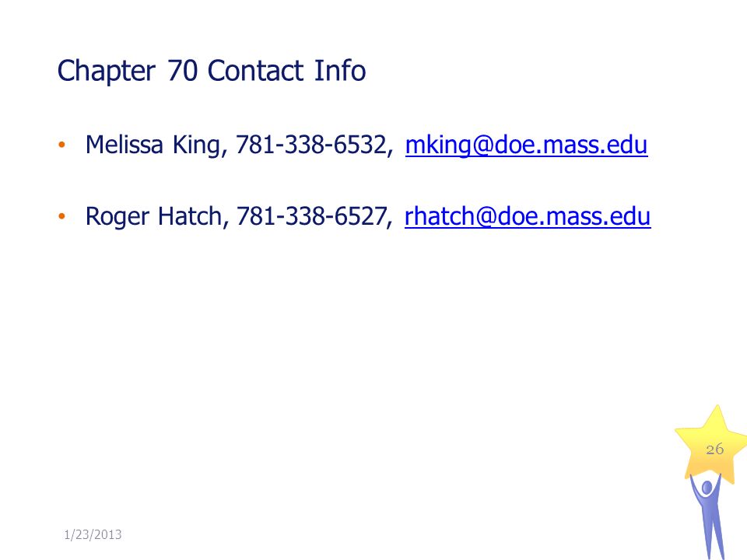This screenshot has width=747, height=560.
Task: Click the word Melissa in the first bullet
Action: pos(124,145)
